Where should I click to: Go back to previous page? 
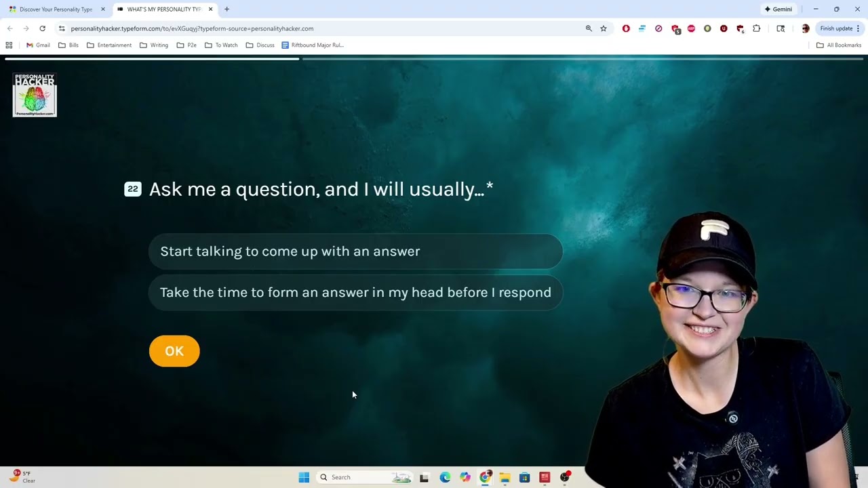click(x=9, y=28)
